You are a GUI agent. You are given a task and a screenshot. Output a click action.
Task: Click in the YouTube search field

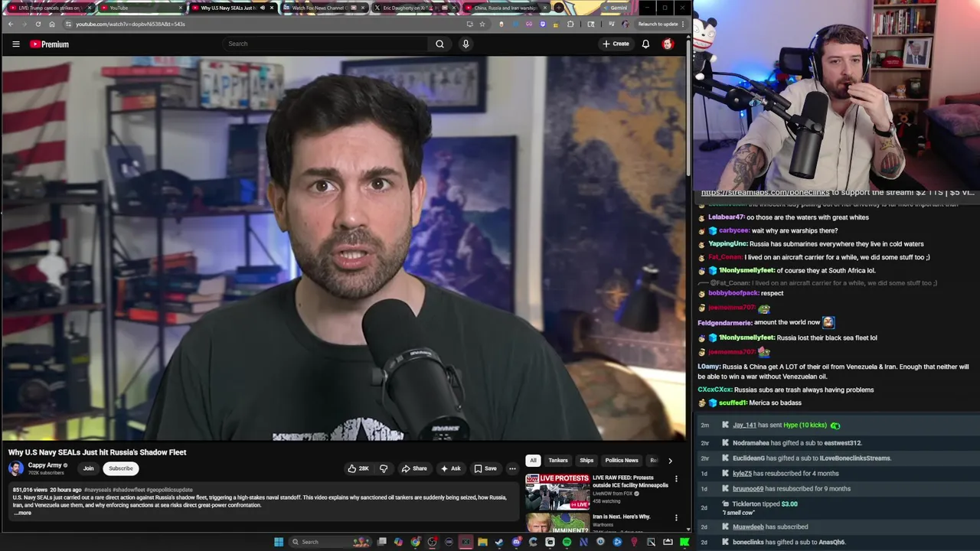[x=325, y=44]
